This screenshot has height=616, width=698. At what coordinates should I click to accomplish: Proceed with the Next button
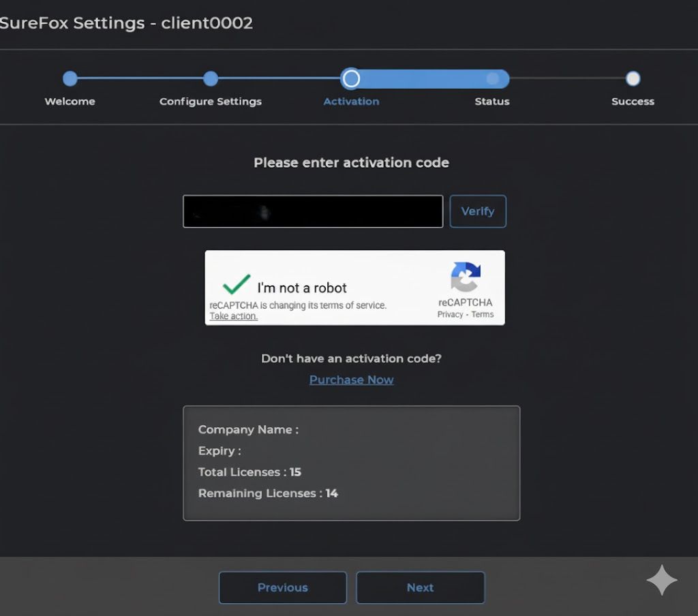(x=420, y=587)
